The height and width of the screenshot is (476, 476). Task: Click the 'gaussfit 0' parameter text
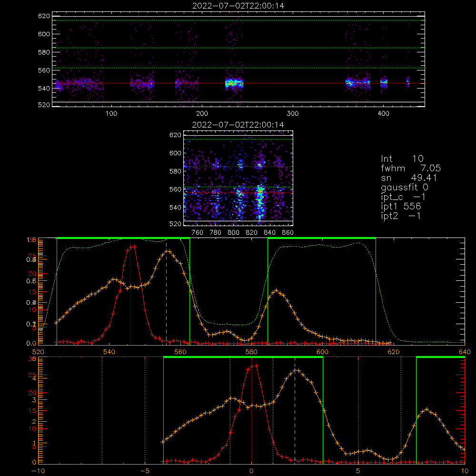pos(405,187)
